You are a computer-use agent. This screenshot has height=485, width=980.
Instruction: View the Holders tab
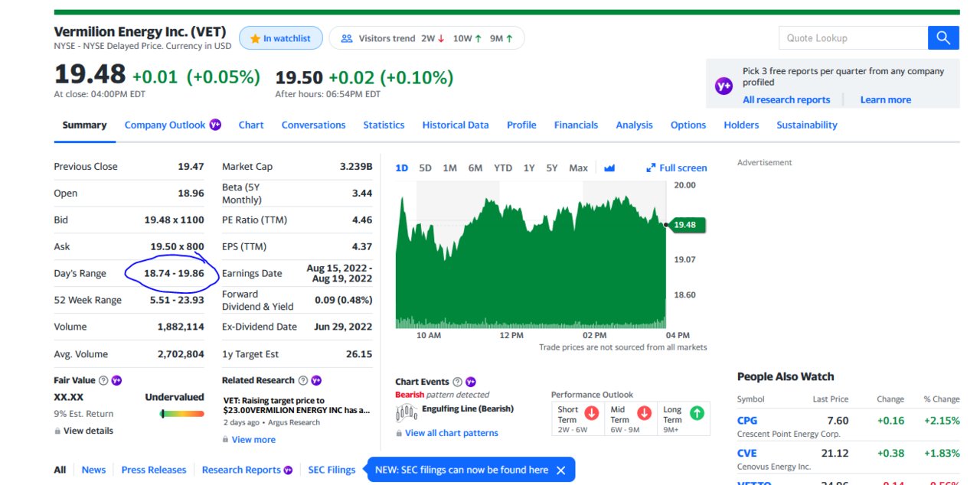[741, 125]
